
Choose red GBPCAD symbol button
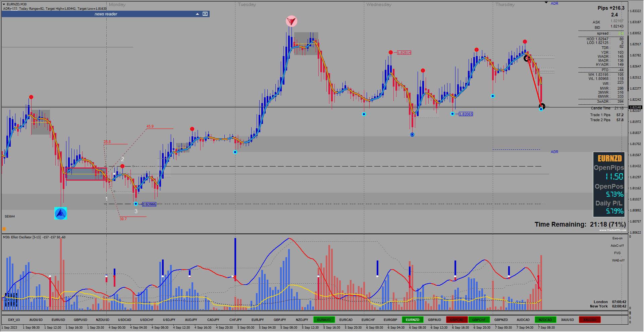[457, 320]
